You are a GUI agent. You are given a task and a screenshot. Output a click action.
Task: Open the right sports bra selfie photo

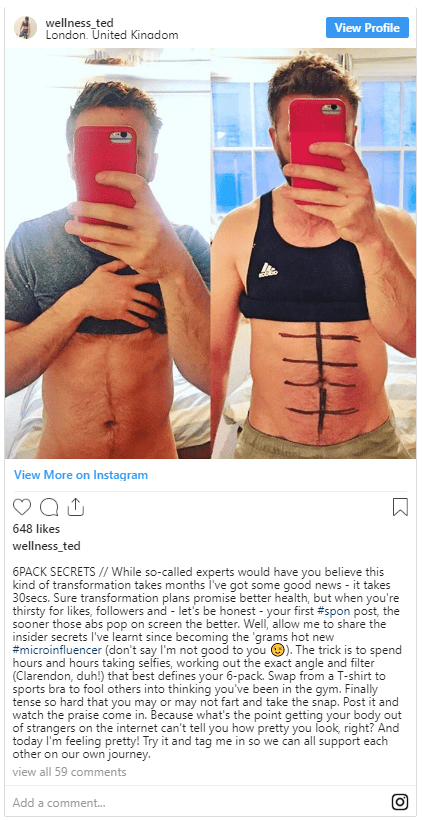coord(314,254)
